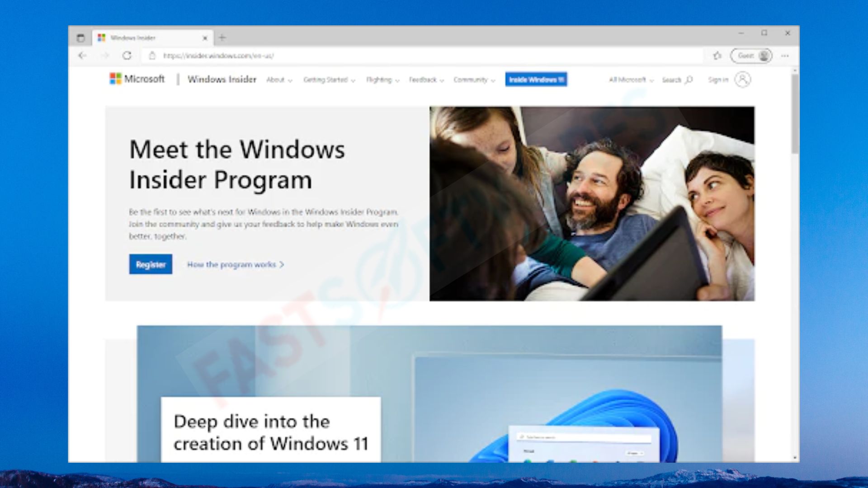The width and height of the screenshot is (868, 488).
Task: Expand the All Microsoft menu
Action: tap(631, 80)
